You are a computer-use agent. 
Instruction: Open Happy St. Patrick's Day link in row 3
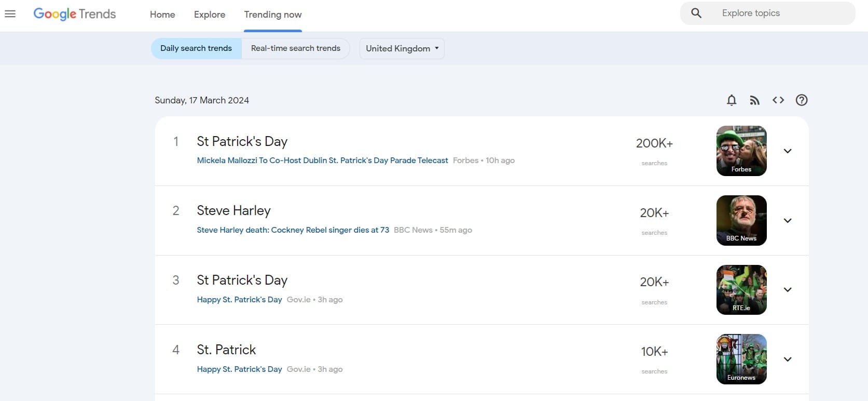[x=239, y=300]
